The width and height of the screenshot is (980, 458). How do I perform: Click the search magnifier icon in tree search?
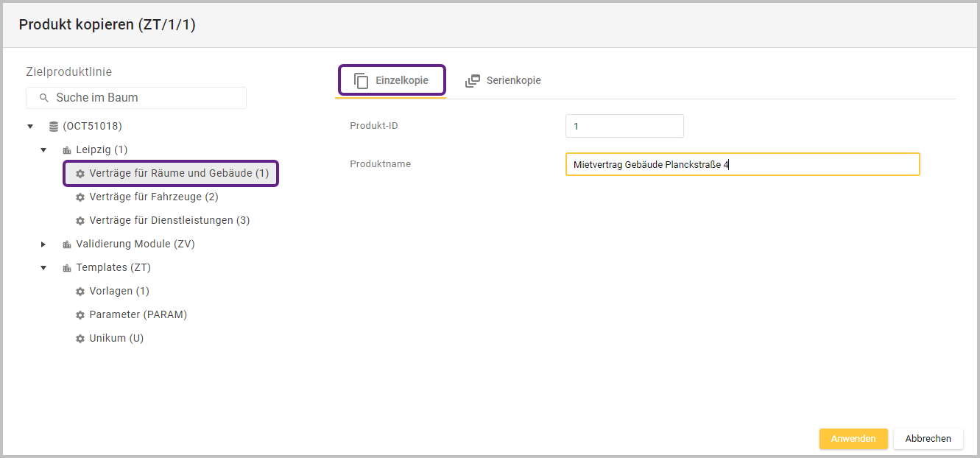(x=43, y=98)
